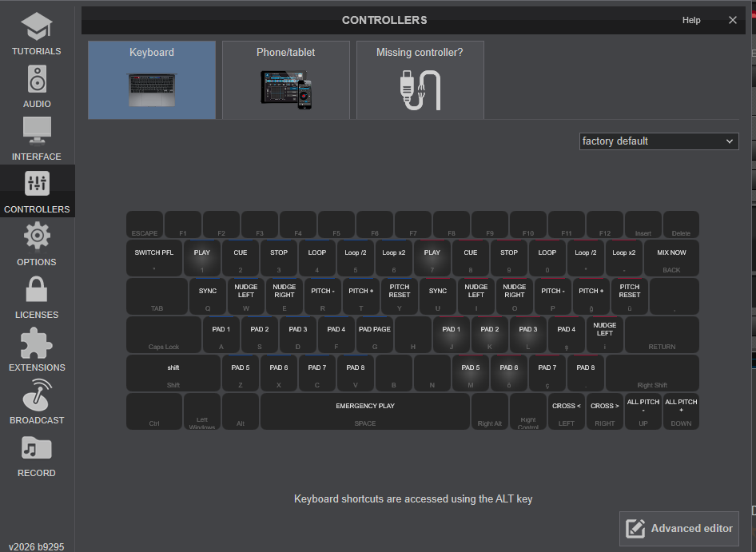
Task: Click the EMERGENCY PLAY space key
Action: (365, 411)
